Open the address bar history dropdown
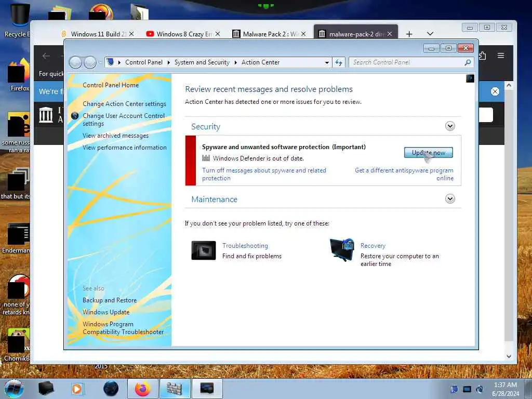532x399 pixels. 327,62
